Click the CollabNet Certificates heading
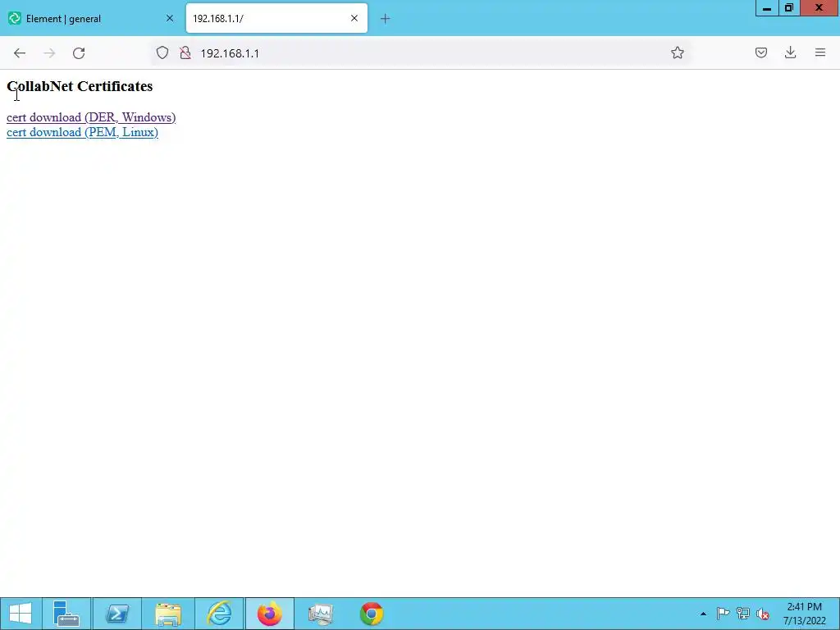Image resolution: width=840 pixels, height=630 pixels. click(x=80, y=86)
